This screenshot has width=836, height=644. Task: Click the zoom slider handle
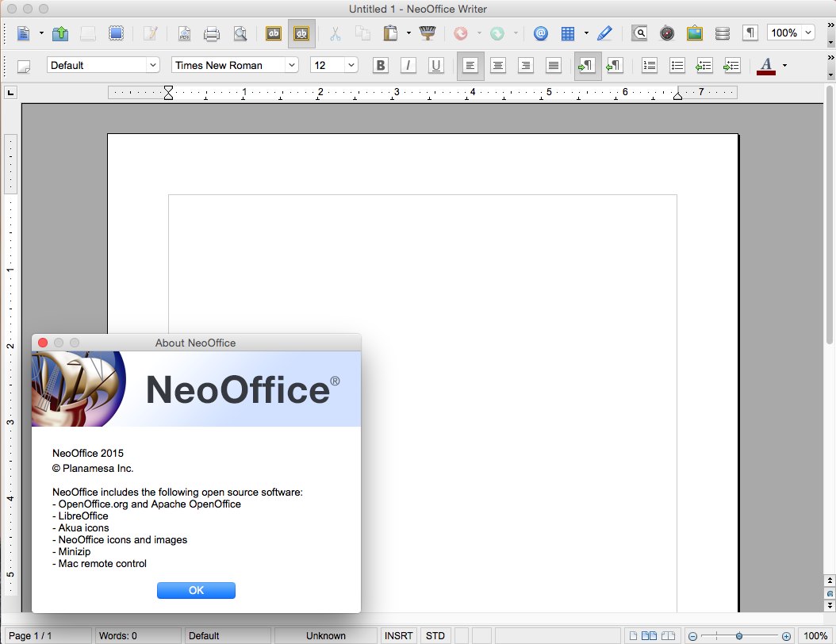click(739, 636)
